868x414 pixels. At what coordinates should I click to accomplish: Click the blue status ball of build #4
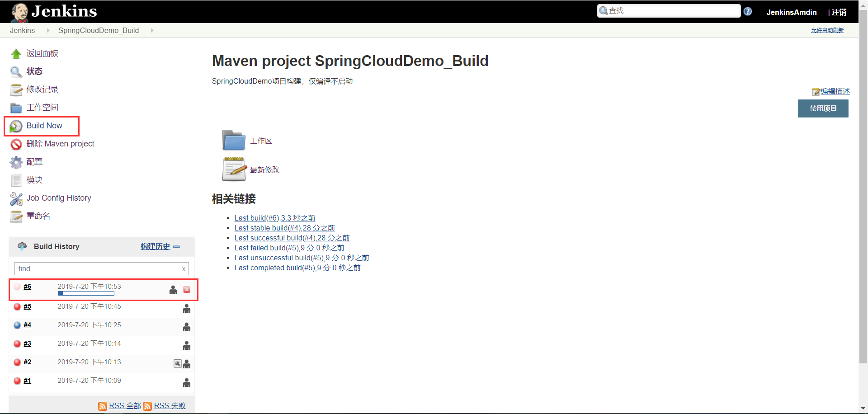pyautogui.click(x=17, y=325)
